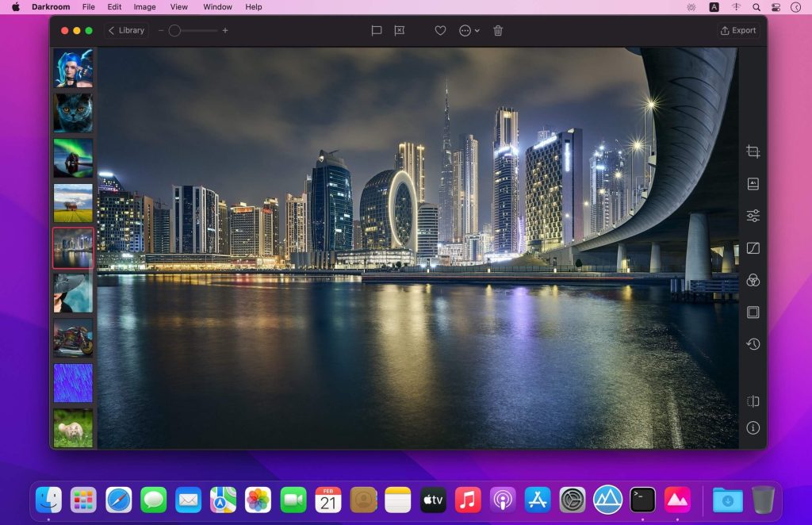Toggle the before/after comparison view
The image size is (812, 525).
click(x=753, y=401)
